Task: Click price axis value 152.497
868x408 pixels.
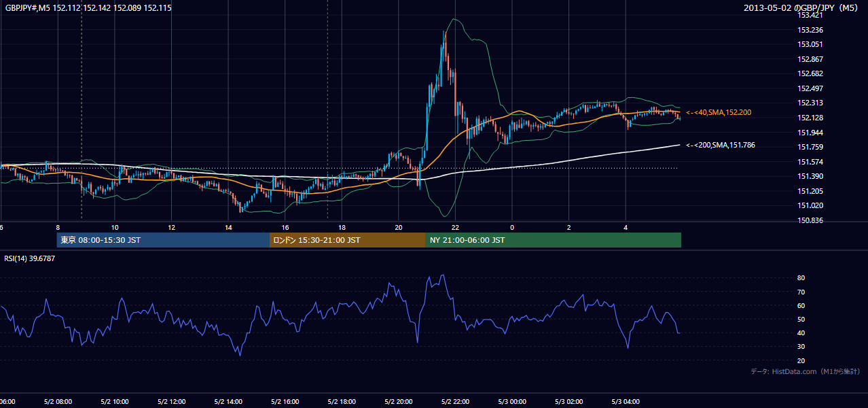Action: [x=810, y=88]
